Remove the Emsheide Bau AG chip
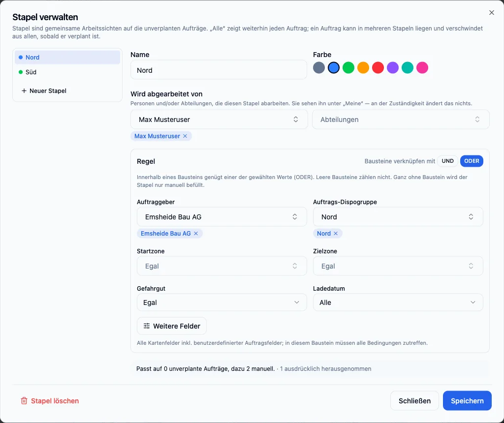Screen dimensions: 504x423 click(x=196, y=234)
